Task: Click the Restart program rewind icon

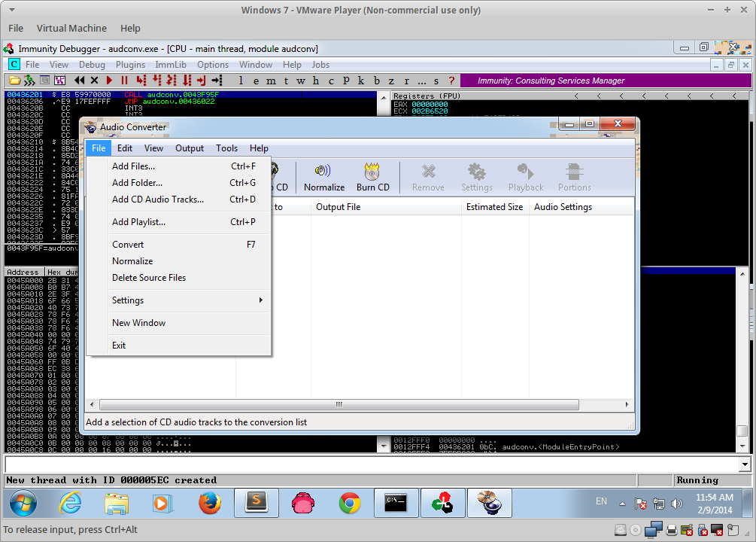Action: point(79,81)
